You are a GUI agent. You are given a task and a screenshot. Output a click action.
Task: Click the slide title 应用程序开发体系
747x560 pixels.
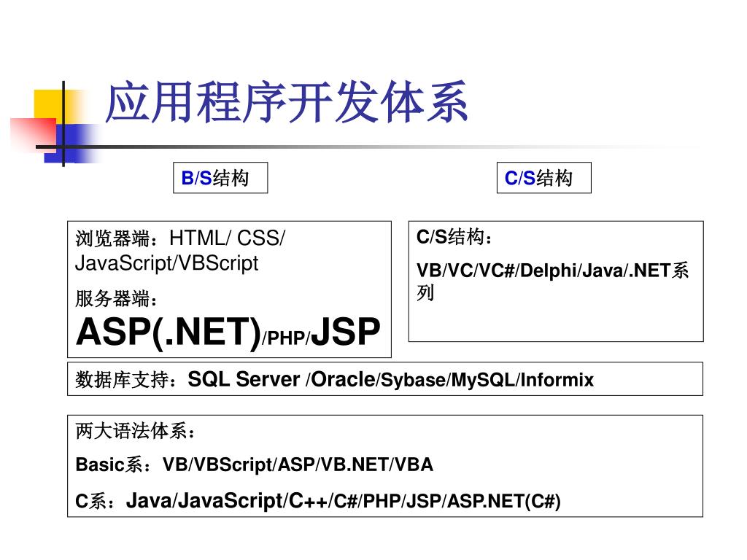(x=286, y=102)
